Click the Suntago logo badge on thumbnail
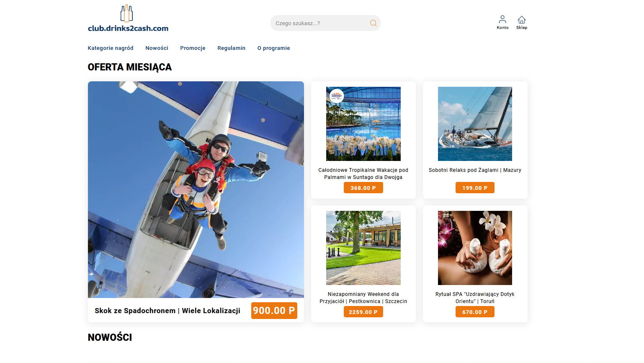This screenshot has height=363, width=644. [337, 96]
